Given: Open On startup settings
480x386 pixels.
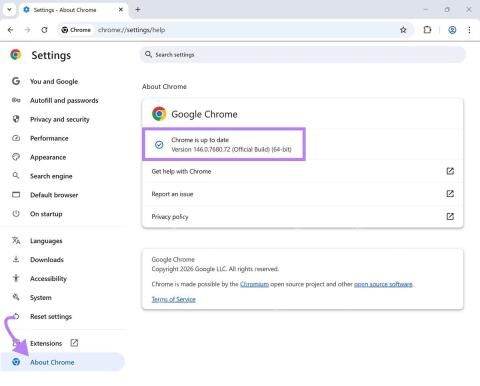Looking at the screenshot, I should point(46,214).
